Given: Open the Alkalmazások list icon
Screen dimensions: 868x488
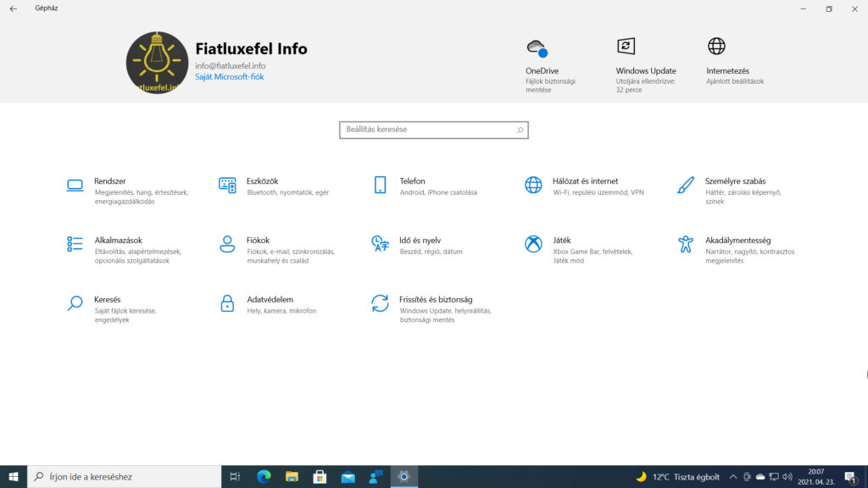Looking at the screenshot, I should coord(75,244).
